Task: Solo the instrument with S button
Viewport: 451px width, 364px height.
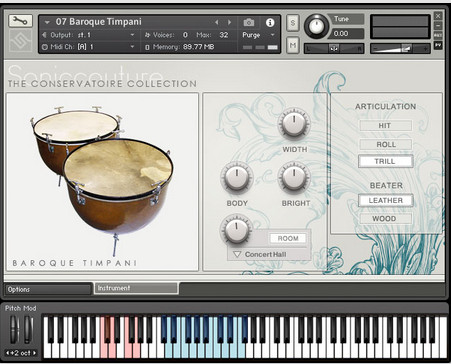Action: (x=293, y=23)
